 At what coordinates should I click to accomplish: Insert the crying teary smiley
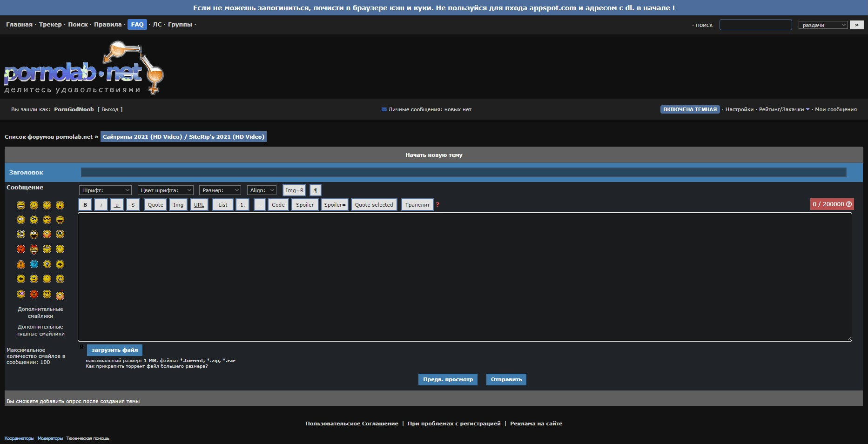pos(60,234)
